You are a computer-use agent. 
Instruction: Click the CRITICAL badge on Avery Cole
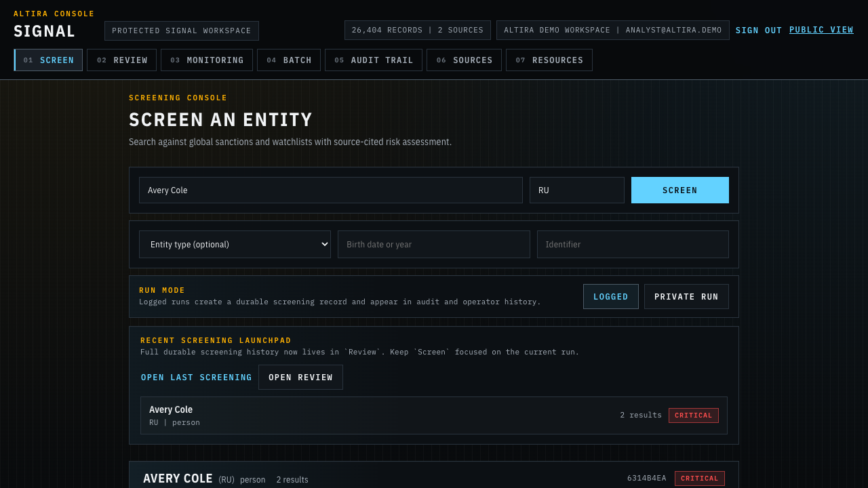(693, 415)
